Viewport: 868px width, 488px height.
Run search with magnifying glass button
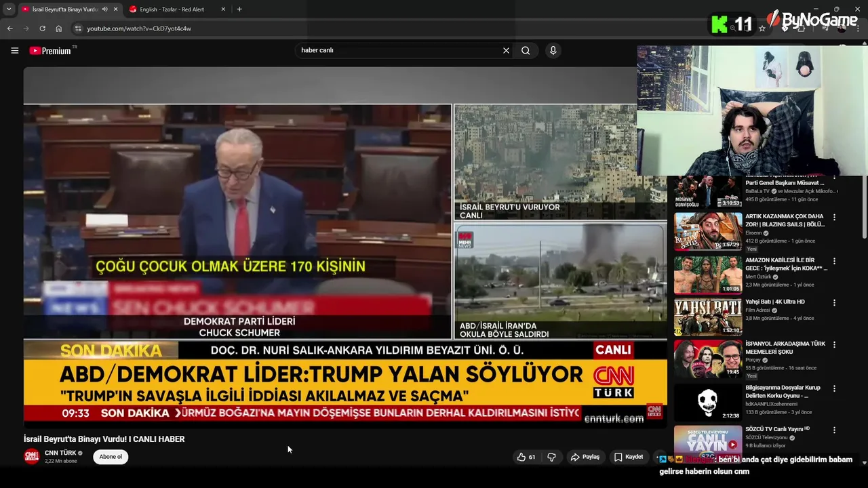point(526,50)
